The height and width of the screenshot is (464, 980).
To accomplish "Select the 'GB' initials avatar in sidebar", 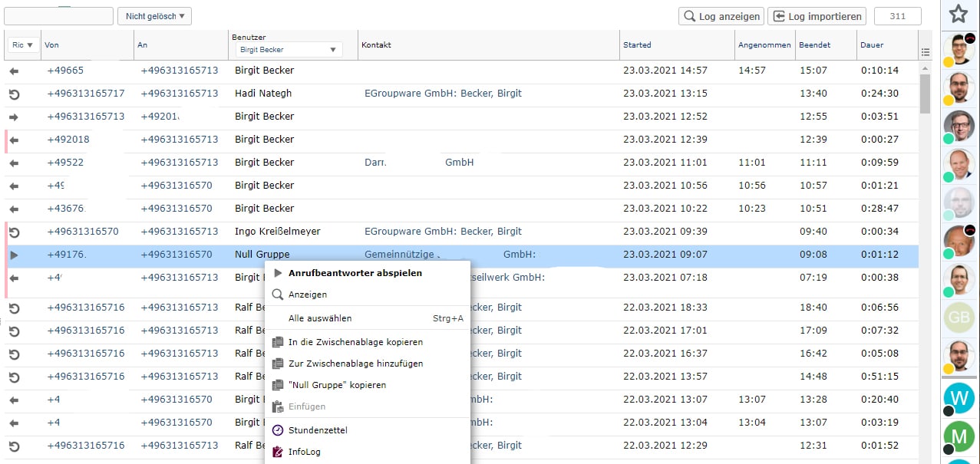I will (959, 318).
